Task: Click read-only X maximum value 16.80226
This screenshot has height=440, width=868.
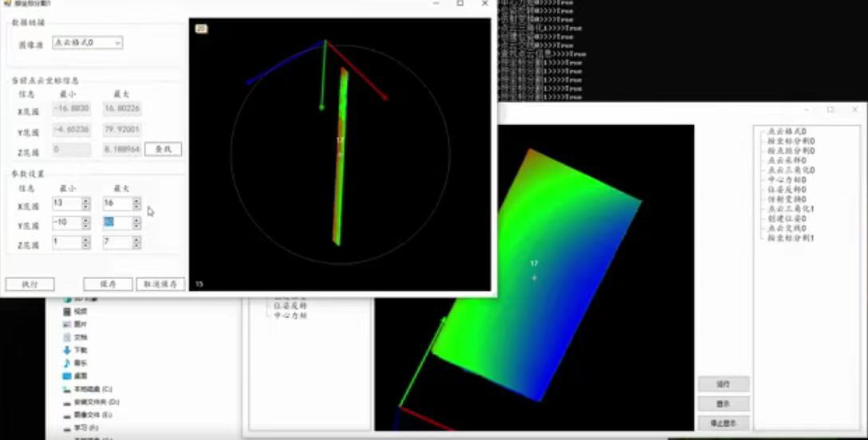Action: click(122, 109)
